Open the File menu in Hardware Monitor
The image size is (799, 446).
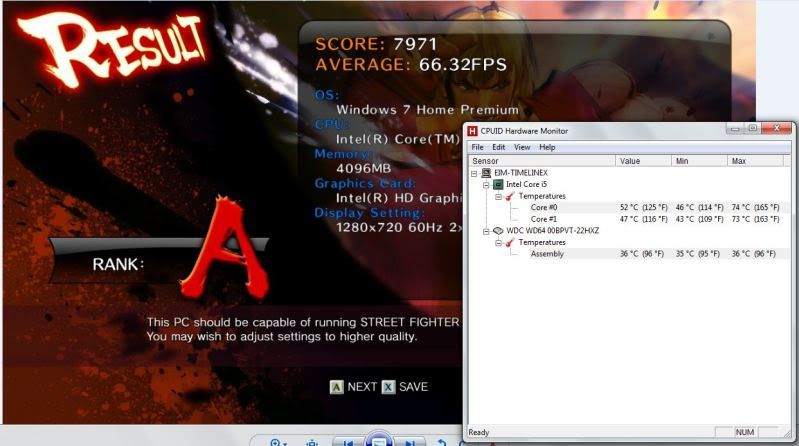[x=477, y=147]
